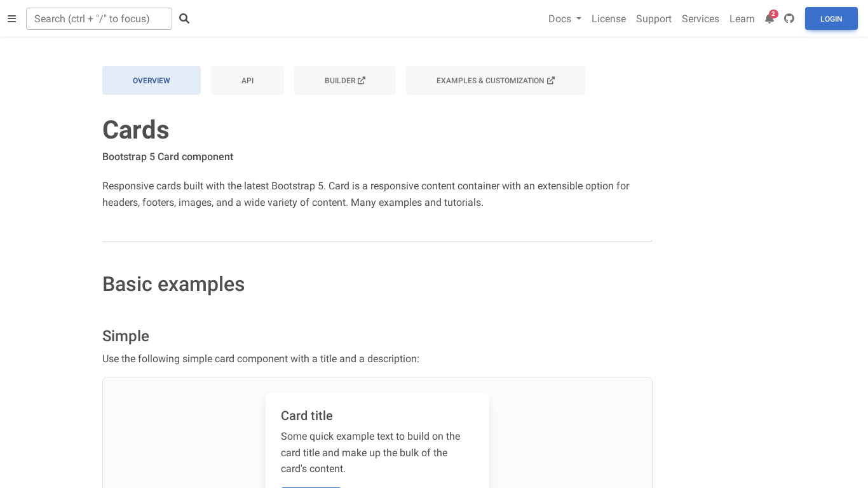Click the 'Bootstrap 5 Card component' subtitle
Viewport: 868px width, 488px height.
click(168, 157)
